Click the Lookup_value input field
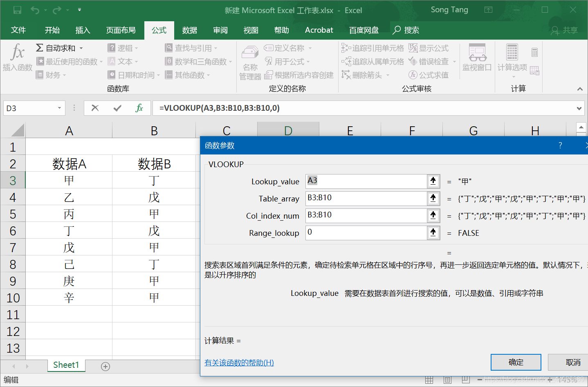 click(366, 181)
